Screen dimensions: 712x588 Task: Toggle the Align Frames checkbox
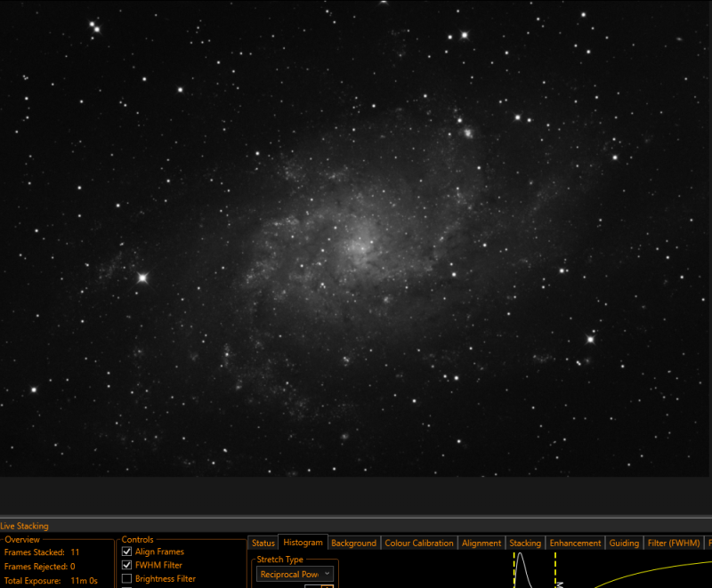[x=126, y=552]
